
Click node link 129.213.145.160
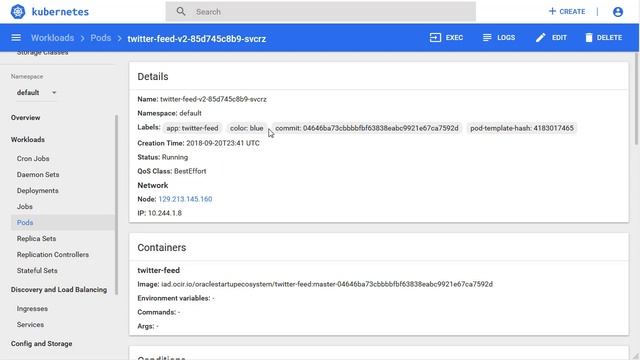tap(185, 199)
